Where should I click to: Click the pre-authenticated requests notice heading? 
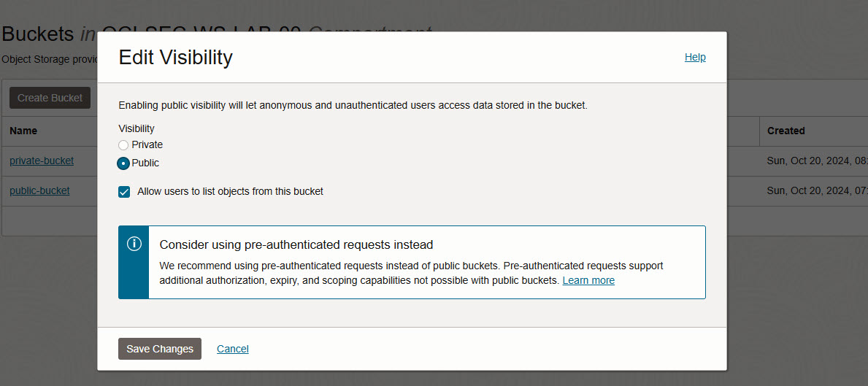(x=296, y=244)
